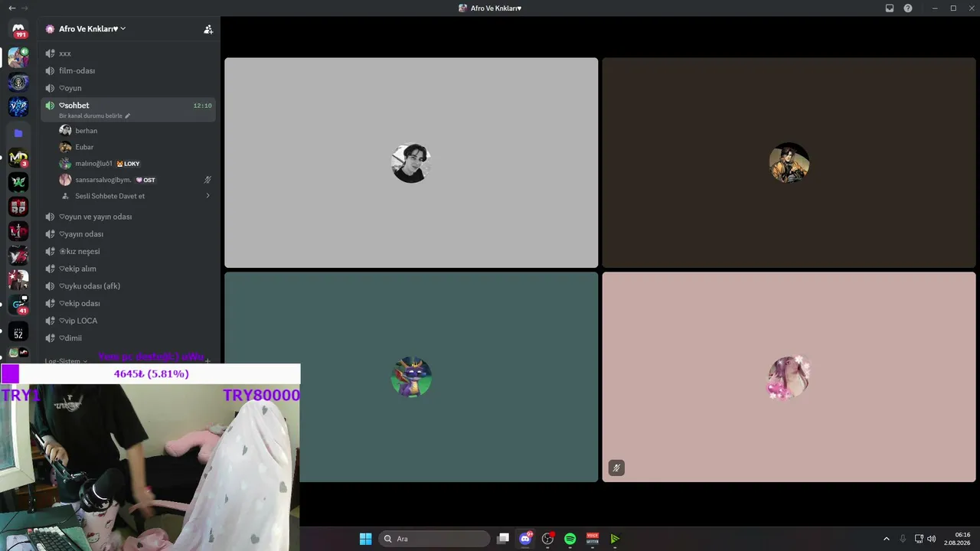Open Discord direct messages home icon
The height and width of the screenshot is (551, 980).
point(18,30)
